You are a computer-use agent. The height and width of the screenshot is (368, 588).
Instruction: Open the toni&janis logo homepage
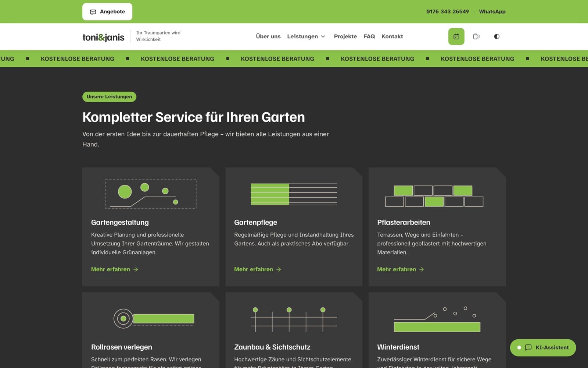click(103, 37)
